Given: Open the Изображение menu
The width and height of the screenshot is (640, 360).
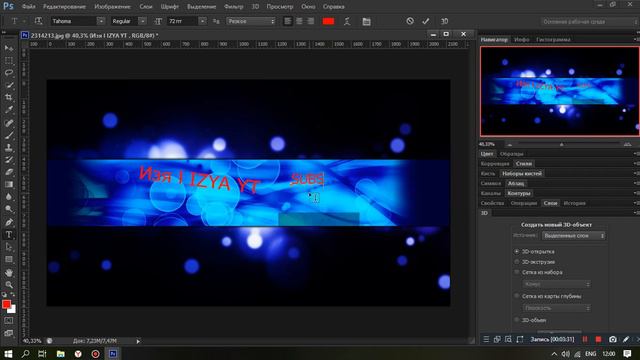Looking at the screenshot, I should [x=112, y=7].
